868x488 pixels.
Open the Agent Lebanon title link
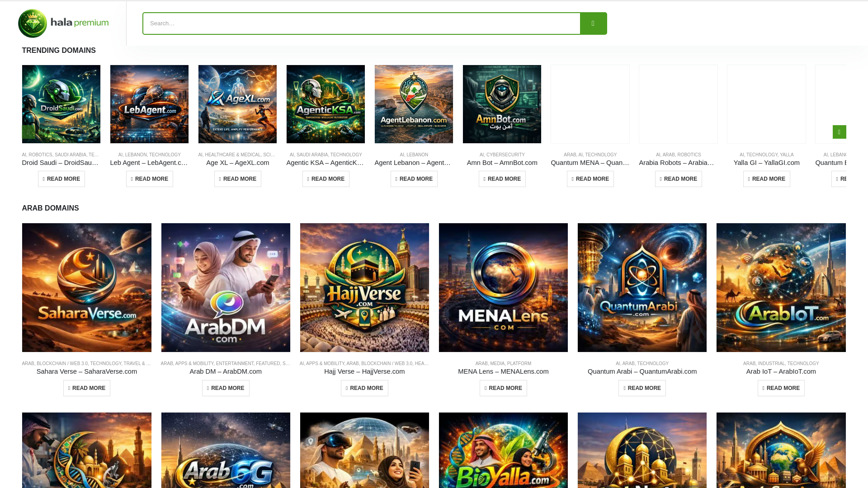coord(414,163)
